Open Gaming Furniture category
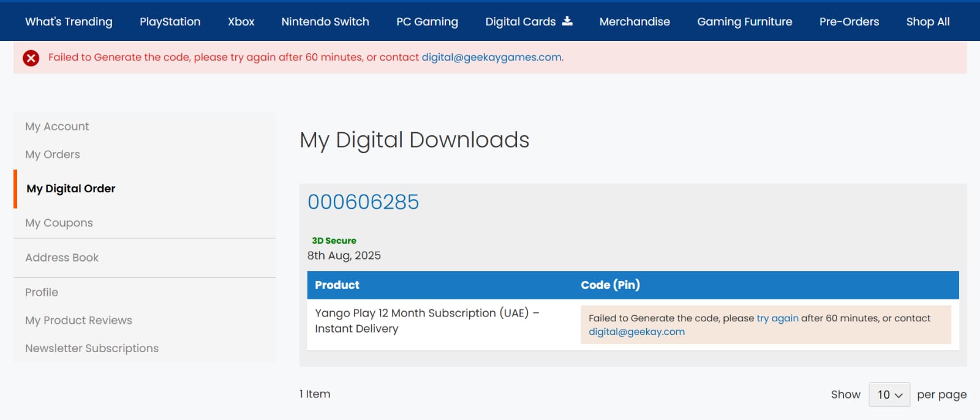Screen dimensions: 980x420 (x=744, y=21)
